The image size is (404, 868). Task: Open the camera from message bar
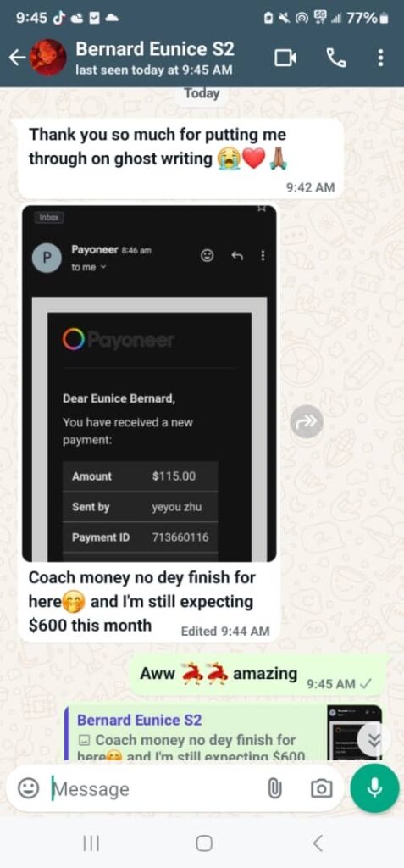[x=322, y=789]
